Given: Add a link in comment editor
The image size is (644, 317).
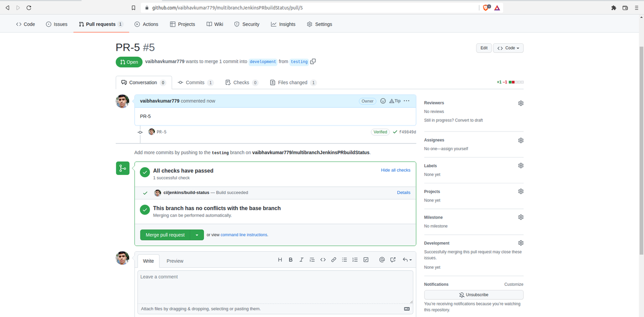Looking at the screenshot, I should 334,260.
